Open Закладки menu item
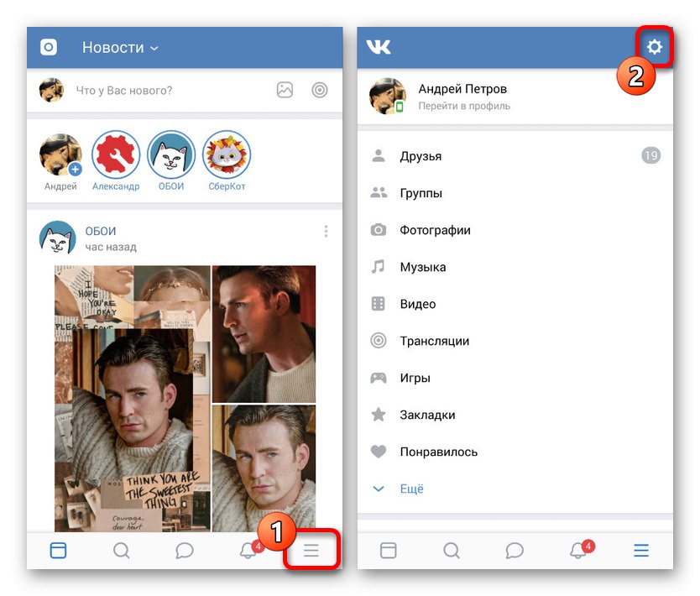 (x=515, y=415)
